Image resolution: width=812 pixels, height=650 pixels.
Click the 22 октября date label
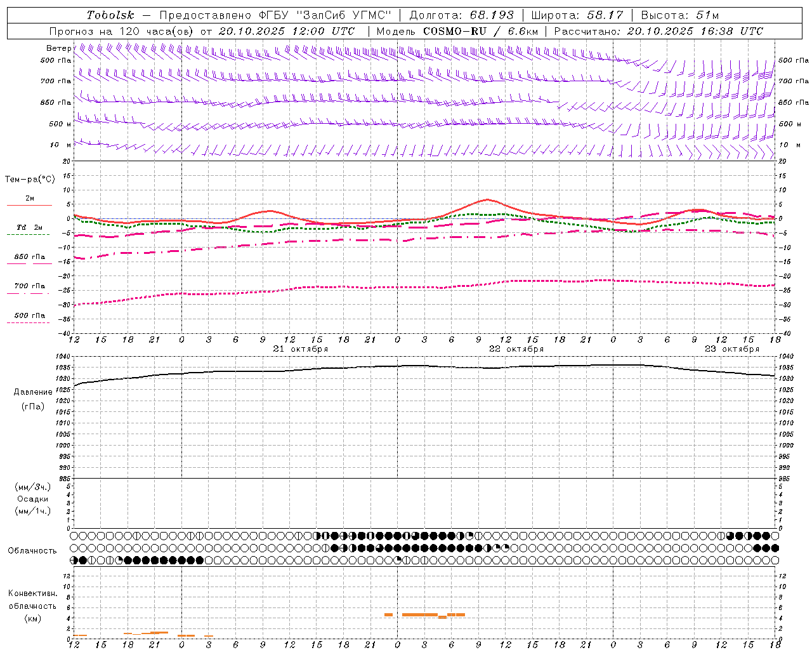(516, 349)
